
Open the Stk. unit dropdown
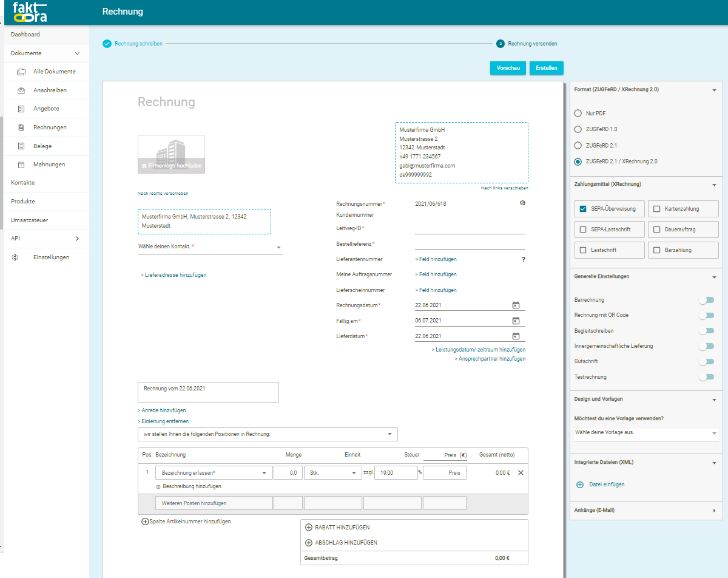pos(354,472)
